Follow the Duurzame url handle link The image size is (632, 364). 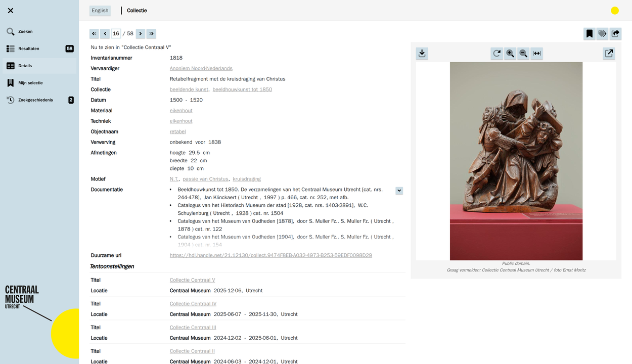tap(270, 255)
